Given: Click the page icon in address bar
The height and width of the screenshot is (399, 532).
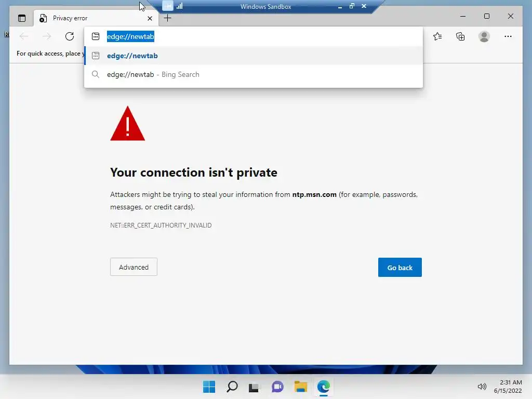Looking at the screenshot, I should [x=96, y=37].
